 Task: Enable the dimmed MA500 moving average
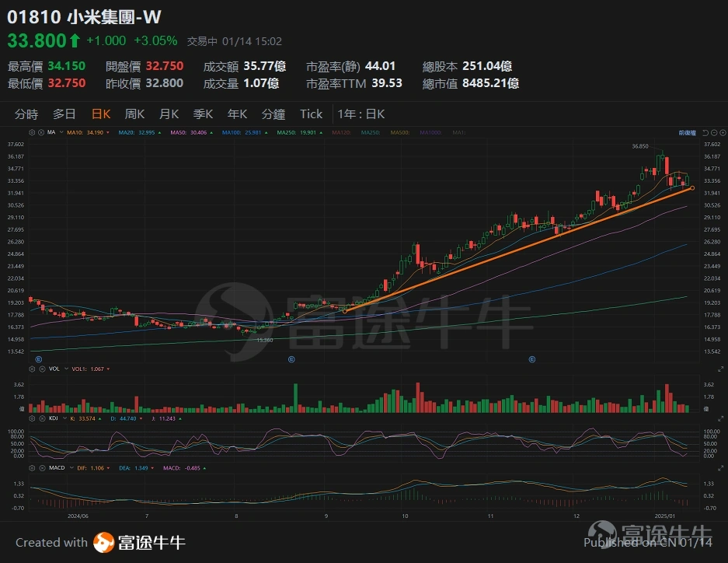(400, 132)
